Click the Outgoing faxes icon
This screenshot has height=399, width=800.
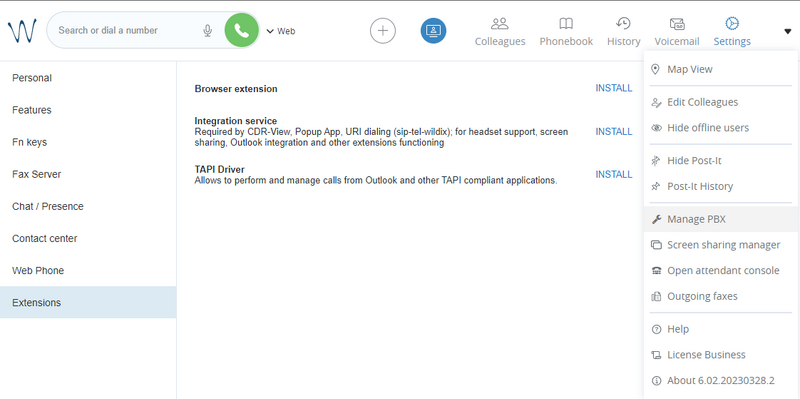tap(657, 296)
